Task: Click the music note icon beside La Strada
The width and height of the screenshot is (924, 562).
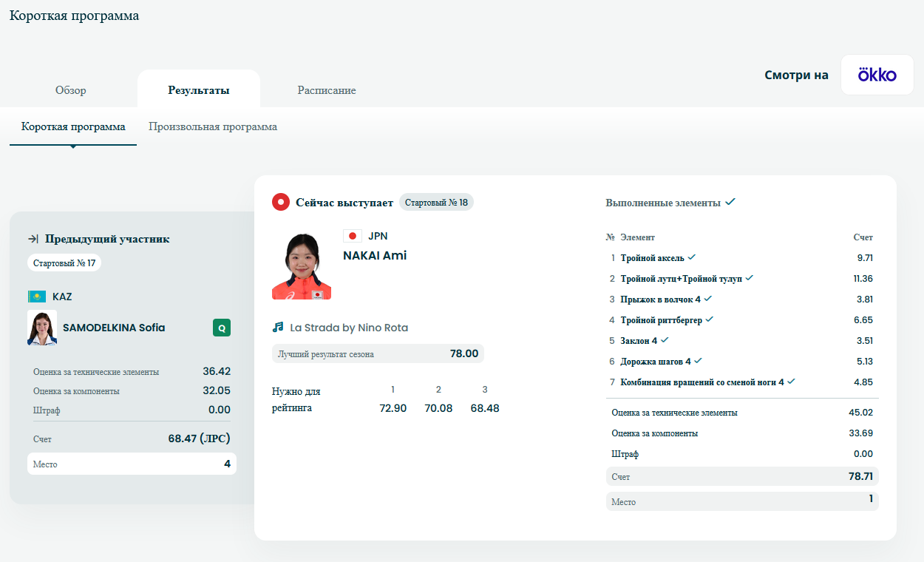Action: coord(278,327)
